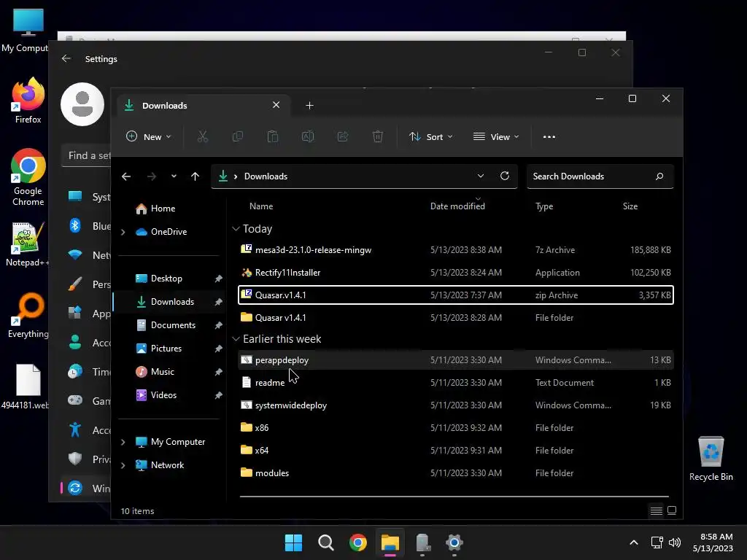Image resolution: width=747 pixels, height=560 pixels.
Task: Sort by the Size column header
Action: [x=630, y=206]
